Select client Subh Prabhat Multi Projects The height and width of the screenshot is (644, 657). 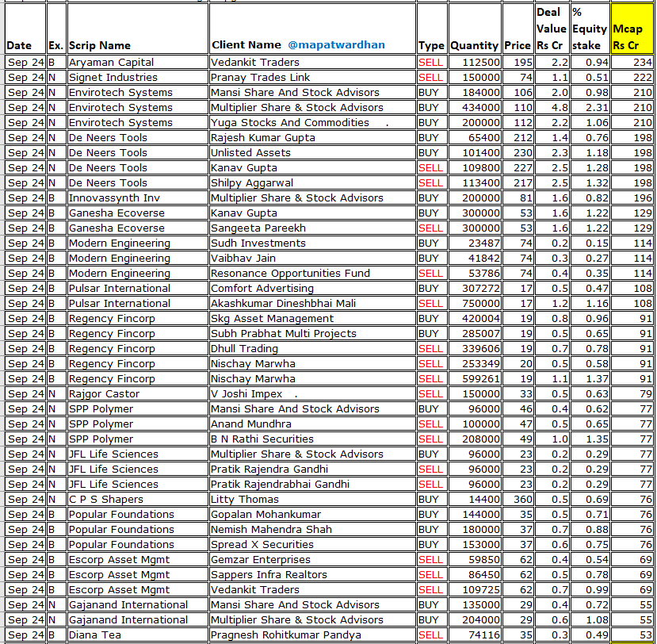[x=312, y=334]
